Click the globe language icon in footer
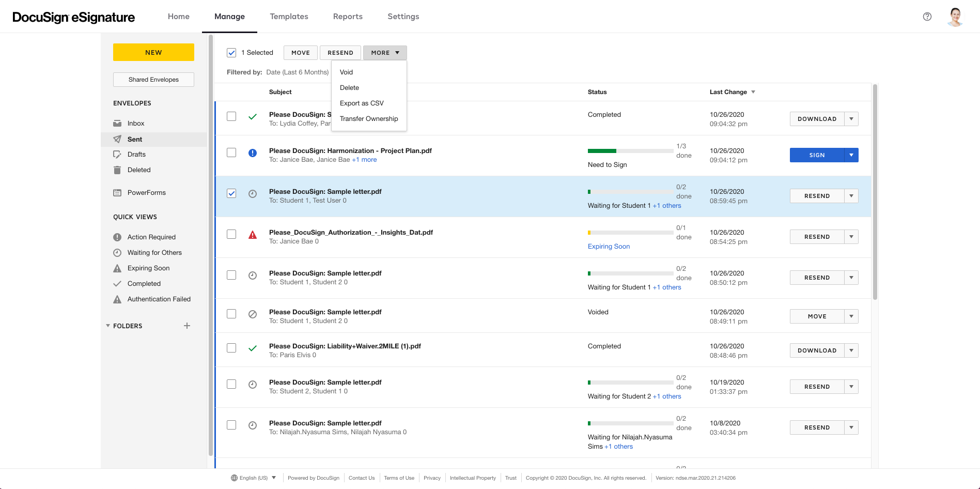The image size is (980, 489). point(235,478)
